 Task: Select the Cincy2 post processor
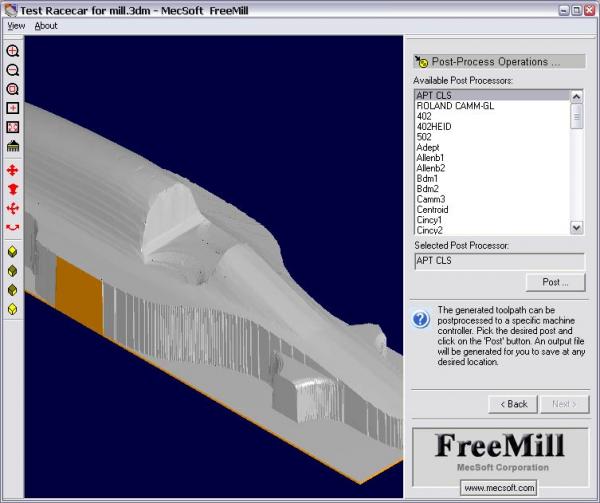tap(492, 230)
